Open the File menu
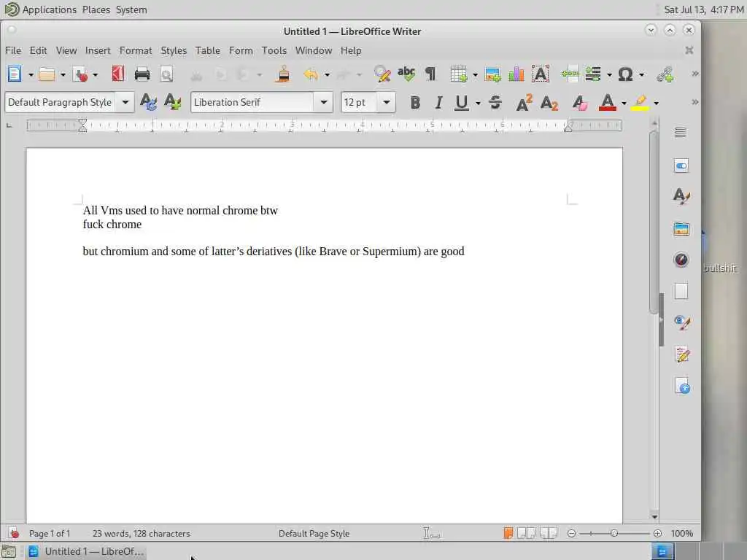The image size is (747, 560). tap(13, 50)
